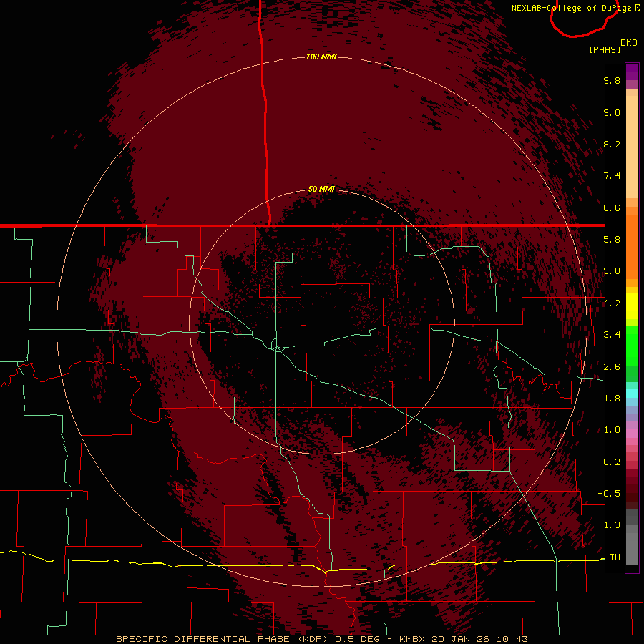Image resolution: width=644 pixels, height=644 pixels.
Task: Click the orange swatch on the color bar
Action: point(632,248)
